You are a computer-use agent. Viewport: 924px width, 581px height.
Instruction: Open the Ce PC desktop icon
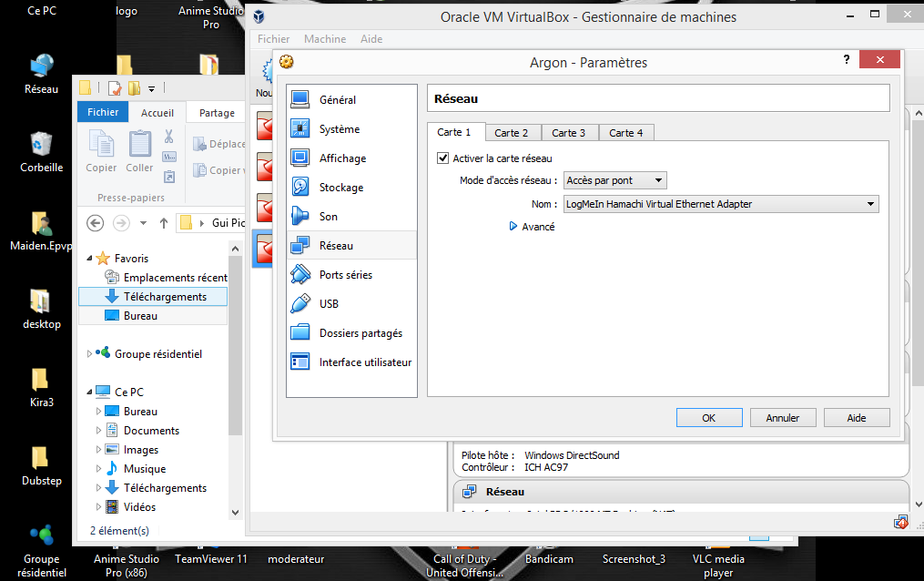(41, 11)
